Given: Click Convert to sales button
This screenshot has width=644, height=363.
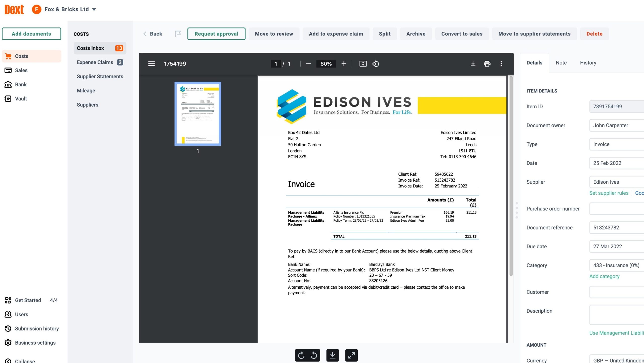Looking at the screenshot, I should pos(462,34).
